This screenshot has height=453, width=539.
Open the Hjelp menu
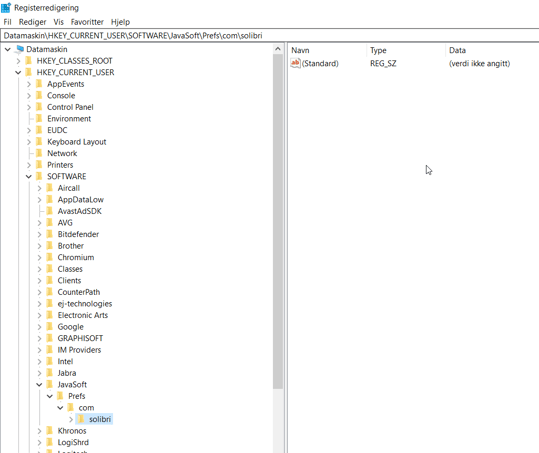click(x=120, y=22)
